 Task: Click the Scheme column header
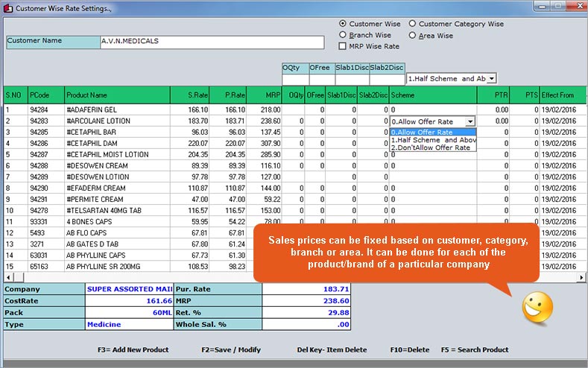[433, 95]
